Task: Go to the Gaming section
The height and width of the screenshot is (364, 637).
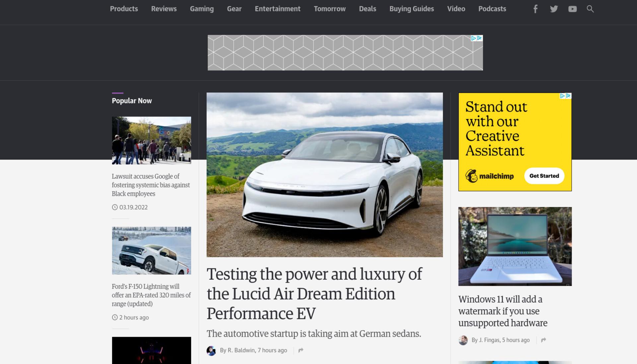Action: pos(202,9)
